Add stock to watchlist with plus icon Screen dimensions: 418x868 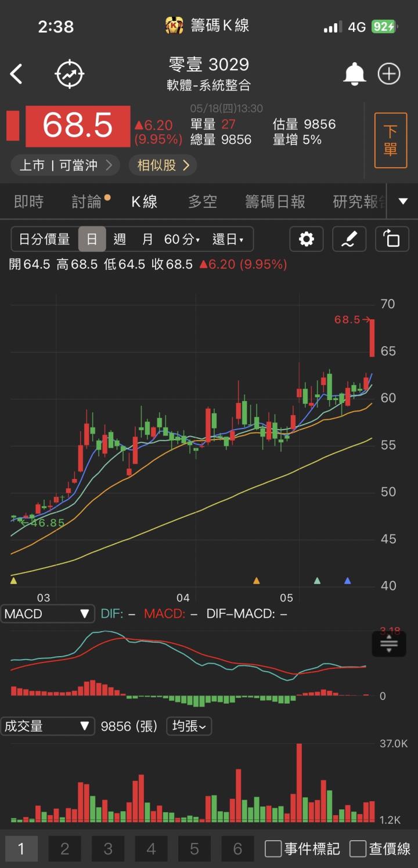pos(389,74)
